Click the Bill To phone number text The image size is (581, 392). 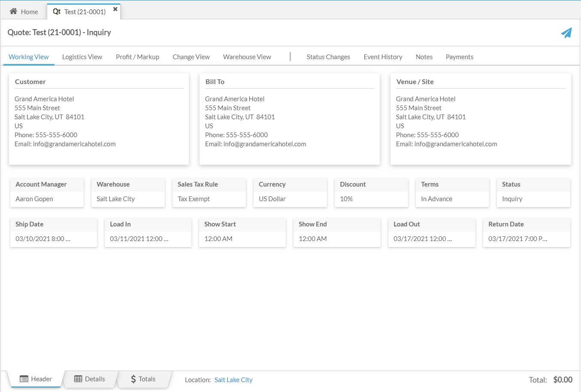coord(247,135)
